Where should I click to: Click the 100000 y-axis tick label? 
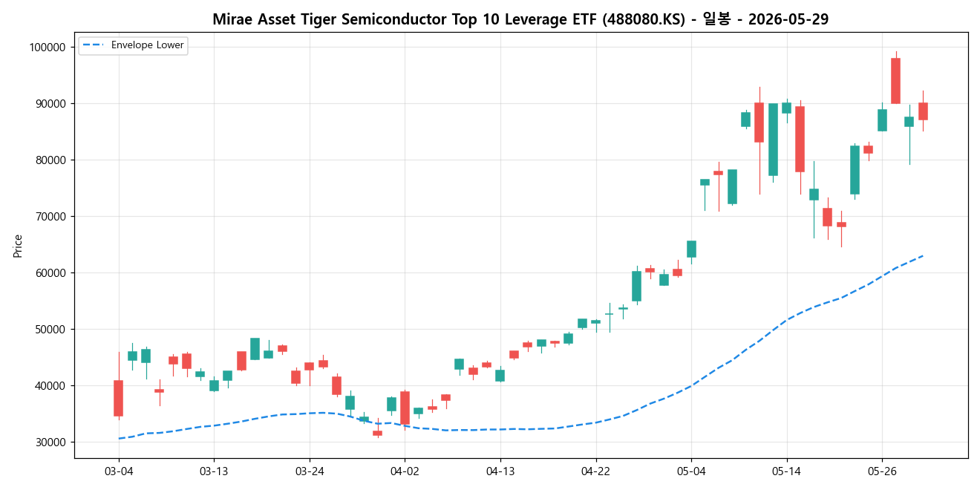pos(47,48)
